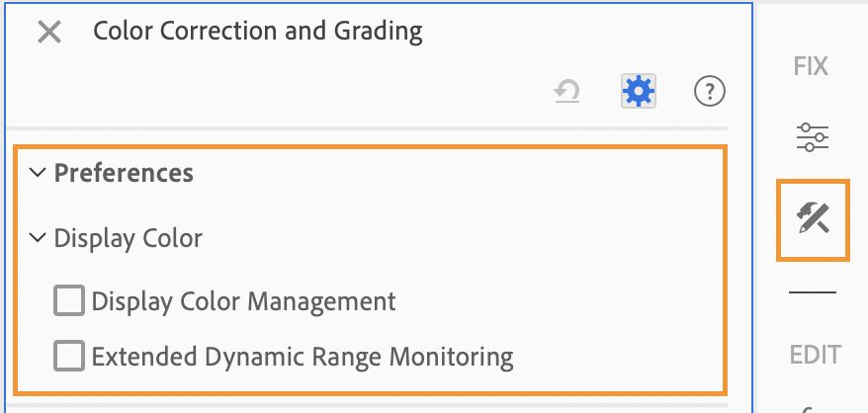This screenshot has width=868, height=413.
Task: Click the Preferences section heading
Action: point(124,173)
